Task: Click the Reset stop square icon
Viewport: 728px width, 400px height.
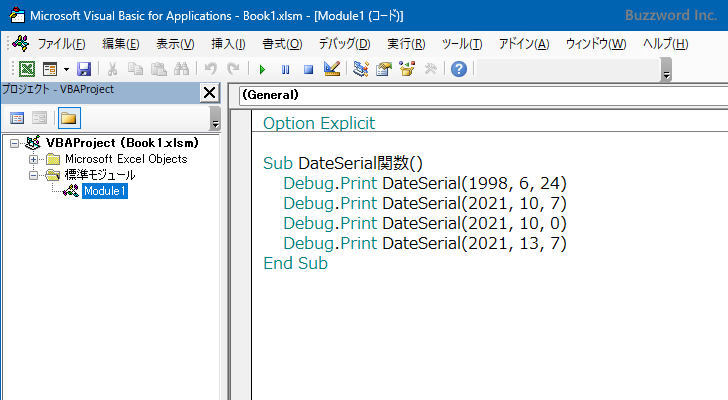Action: (x=308, y=70)
